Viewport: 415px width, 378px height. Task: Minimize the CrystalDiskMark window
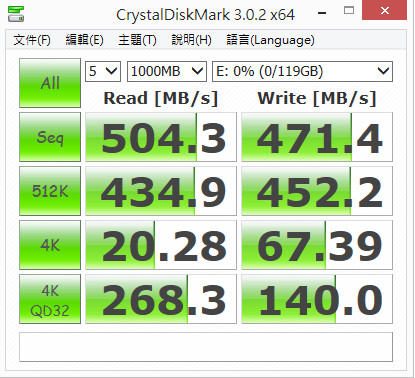tap(322, 13)
